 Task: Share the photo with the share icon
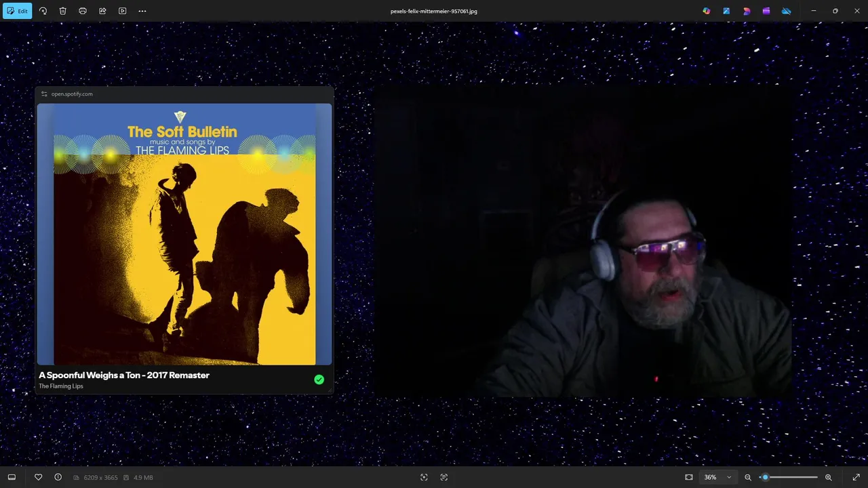tap(102, 11)
